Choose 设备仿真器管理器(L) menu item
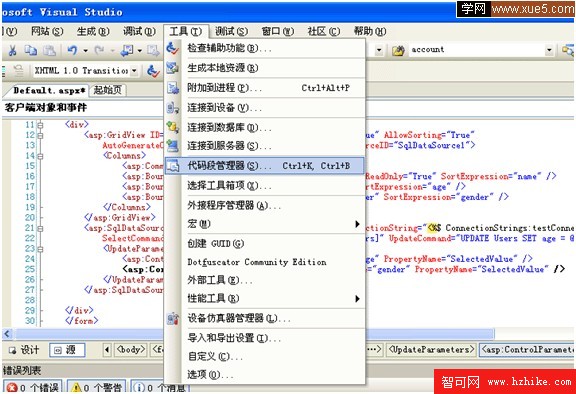This screenshot has height=394, width=576. point(264,318)
